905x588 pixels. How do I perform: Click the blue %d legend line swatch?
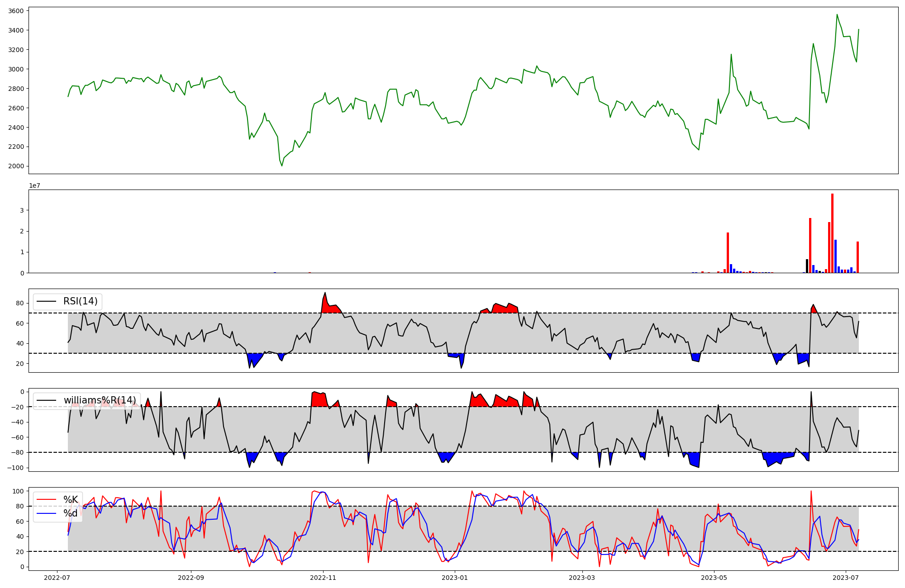point(46,513)
